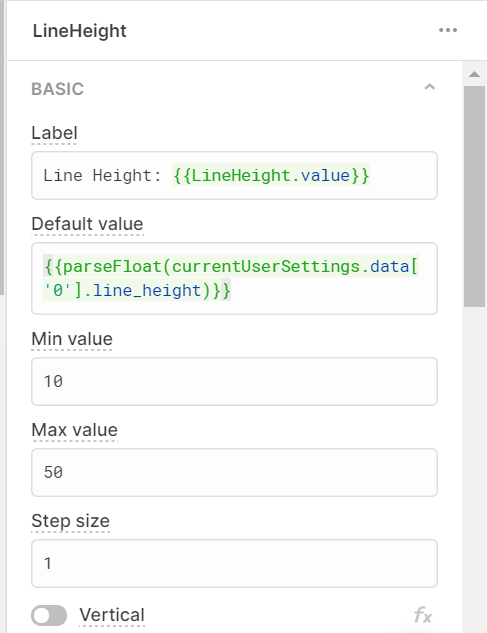The height and width of the screenshot is (633, 487).
Task: Click the Default value caption
Action: 88,224
